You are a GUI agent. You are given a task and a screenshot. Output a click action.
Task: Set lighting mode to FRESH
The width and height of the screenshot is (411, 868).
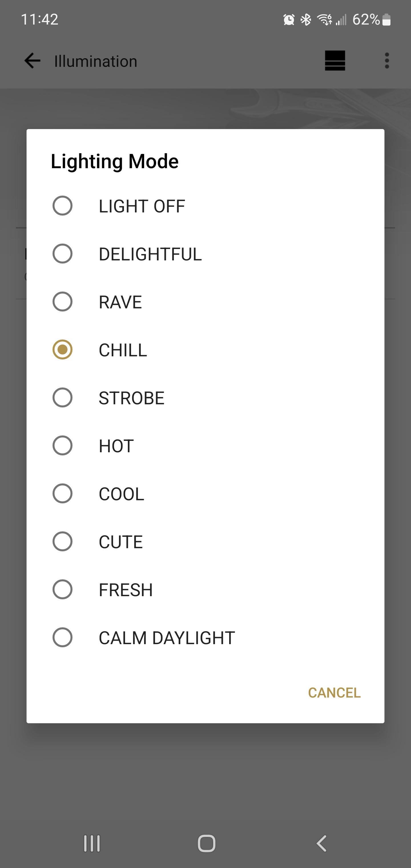[63, 590]
